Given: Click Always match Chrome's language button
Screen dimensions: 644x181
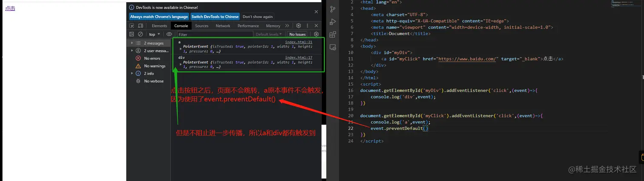Looking at the screenshot, I should (159, 17).
